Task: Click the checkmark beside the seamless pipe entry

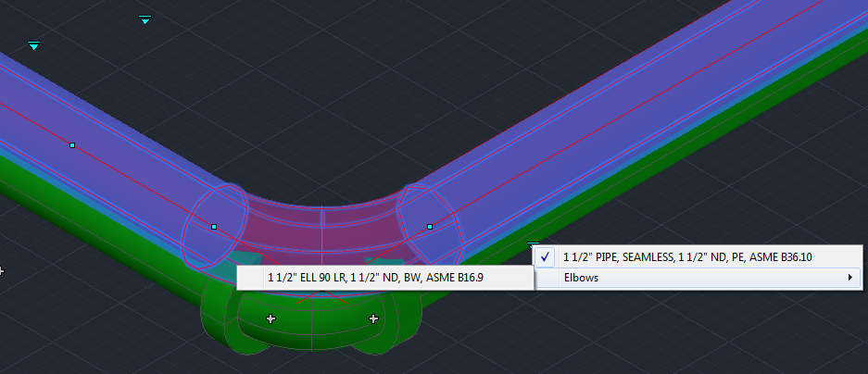Action: point(546,256)
